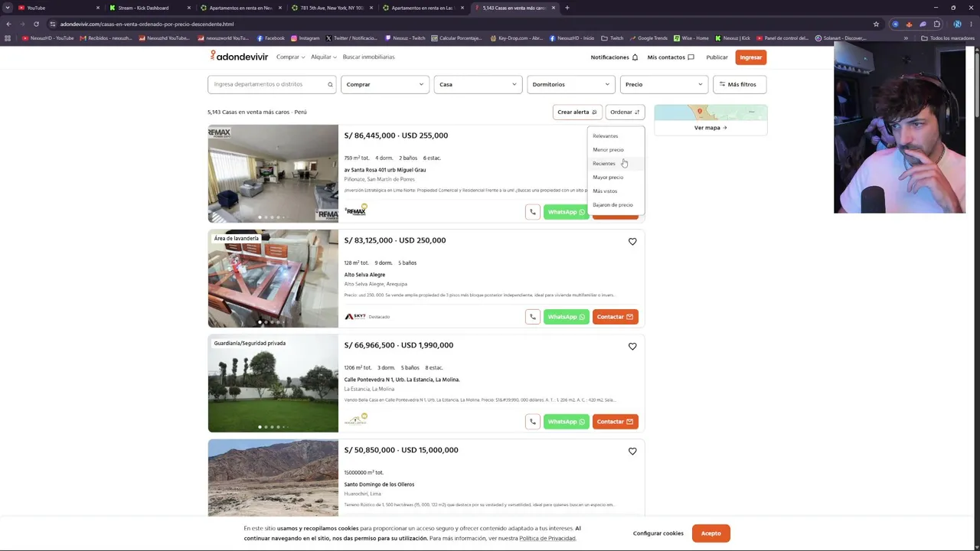Click Crear alerta button
Viewport: 980px width, 551px height.
[577, 112]
